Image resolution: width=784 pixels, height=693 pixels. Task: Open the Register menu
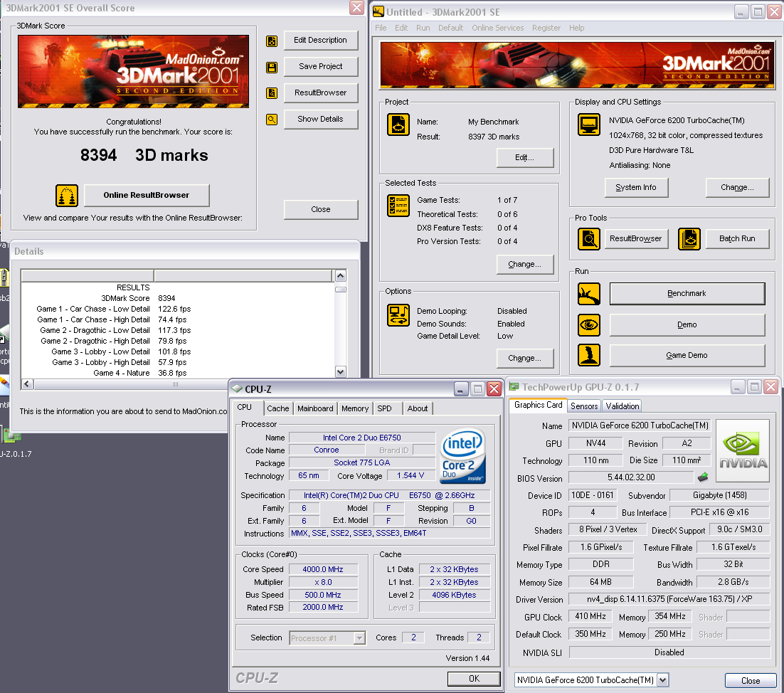click(x=546, y=28)
